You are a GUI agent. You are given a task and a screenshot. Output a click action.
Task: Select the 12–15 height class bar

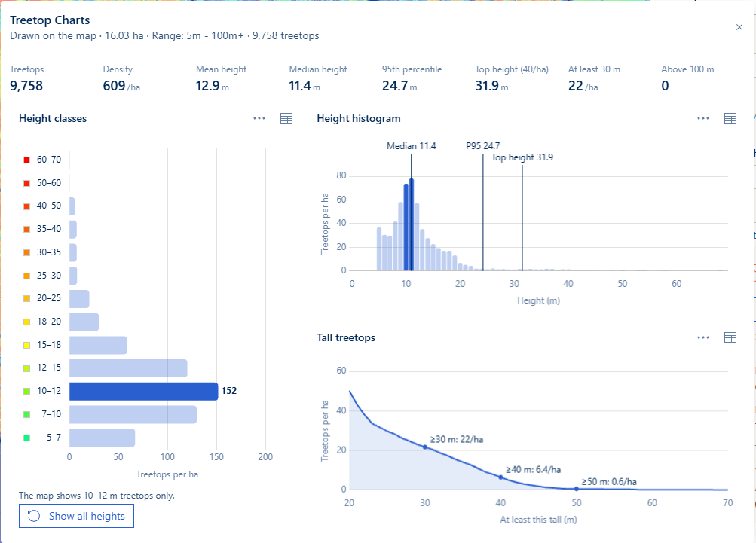point(128,368)
